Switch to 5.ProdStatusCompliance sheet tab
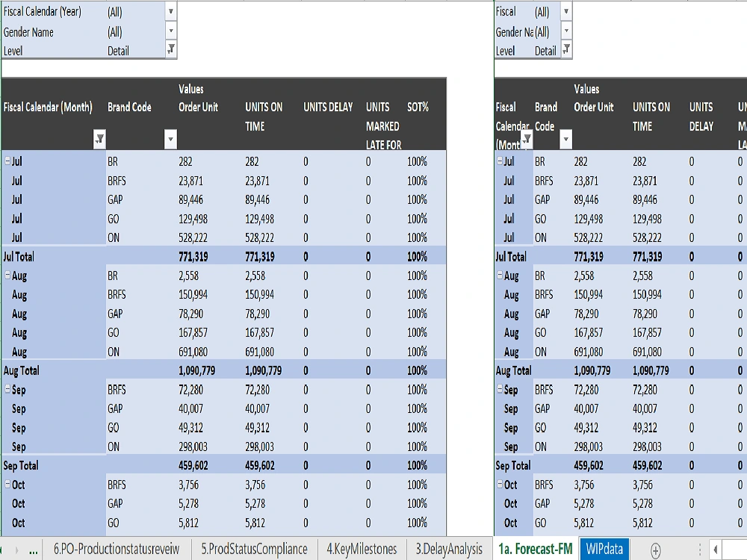Screen dimensions: 747x560 [254, 549]
